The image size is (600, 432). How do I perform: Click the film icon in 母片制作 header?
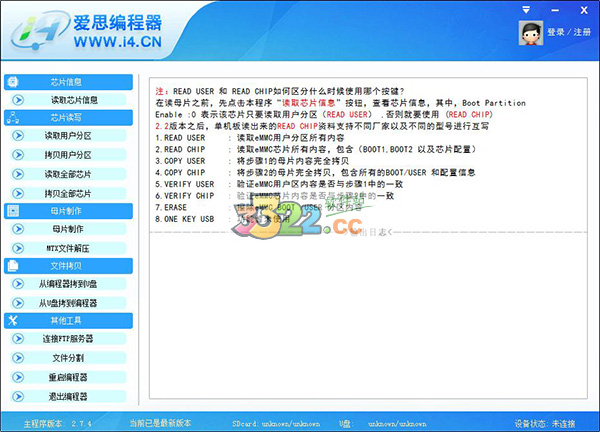(x=13, y=211)
